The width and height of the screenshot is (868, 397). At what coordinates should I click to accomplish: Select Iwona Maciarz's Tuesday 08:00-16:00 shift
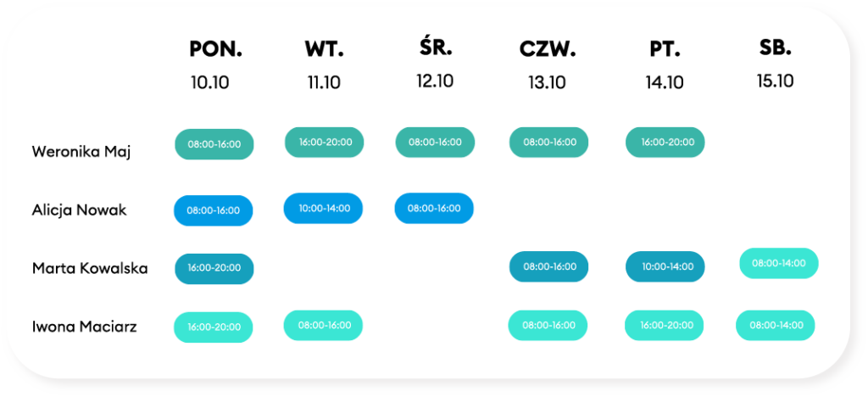(x=323, y=325)
